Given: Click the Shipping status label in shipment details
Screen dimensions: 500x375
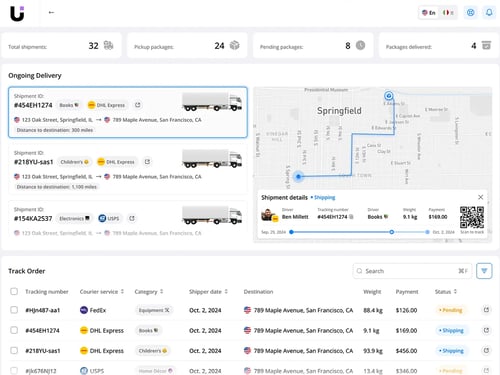Looking at the screenshot, I should 323,198.
